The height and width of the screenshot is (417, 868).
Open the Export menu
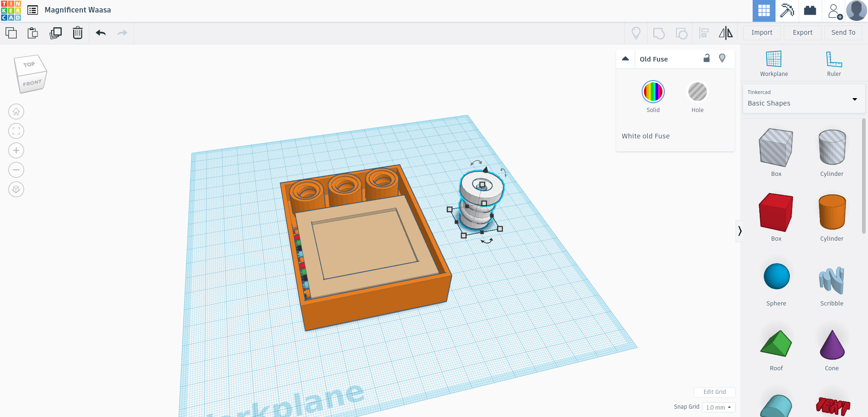pyautogui.click(x=802, y=32)
